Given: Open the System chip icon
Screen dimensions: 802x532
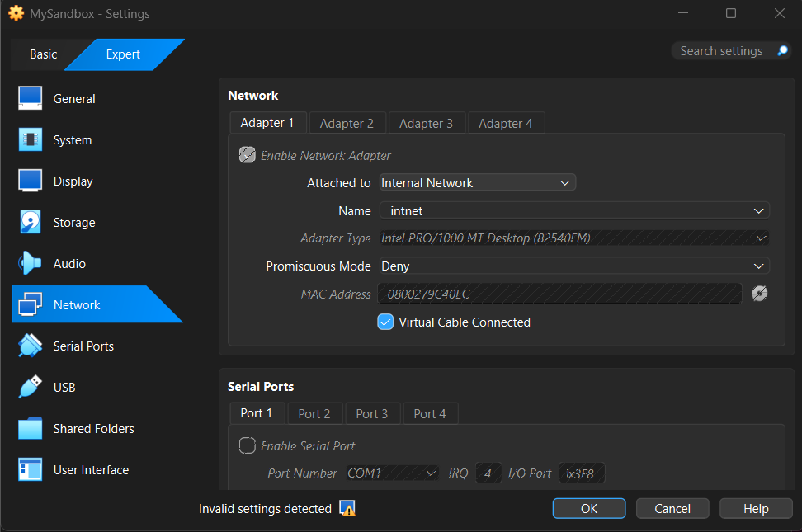Looking at the screenshot, I should click(x=31, y=139).
